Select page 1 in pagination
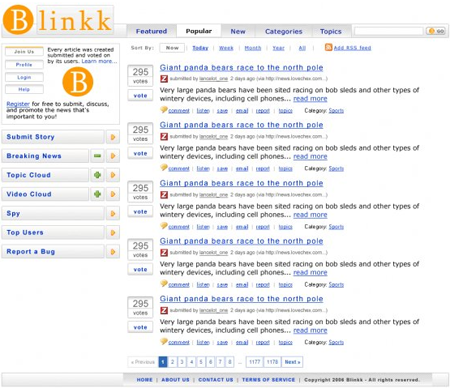 point(163,362)
